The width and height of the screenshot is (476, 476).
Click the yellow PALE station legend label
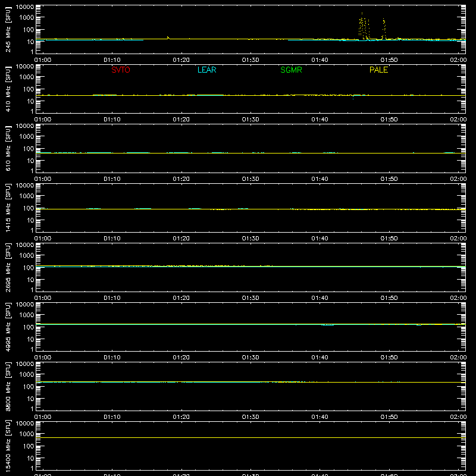(378, 70)
